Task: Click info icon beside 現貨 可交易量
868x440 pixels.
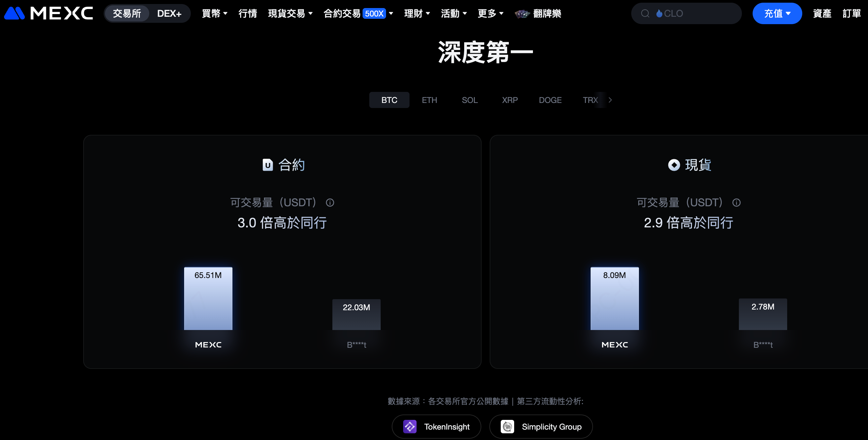Action: click(736, 203)
